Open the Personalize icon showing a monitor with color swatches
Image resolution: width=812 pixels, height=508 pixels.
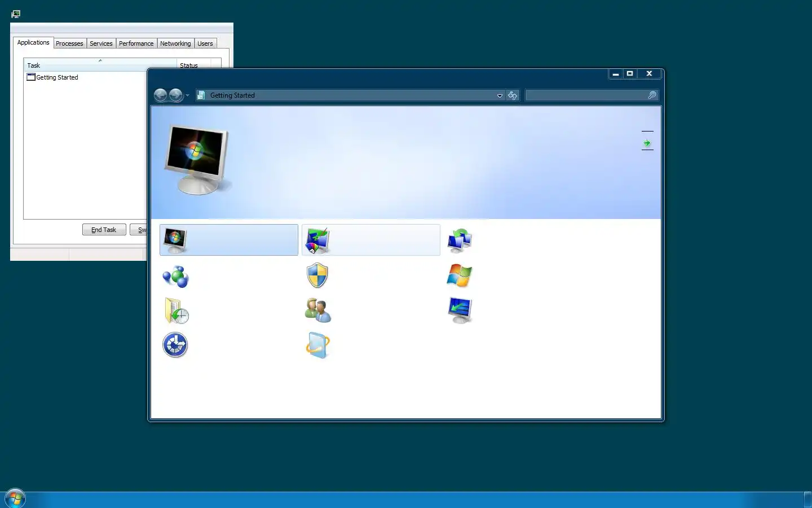pyautogui.click(x=317, y=240)
